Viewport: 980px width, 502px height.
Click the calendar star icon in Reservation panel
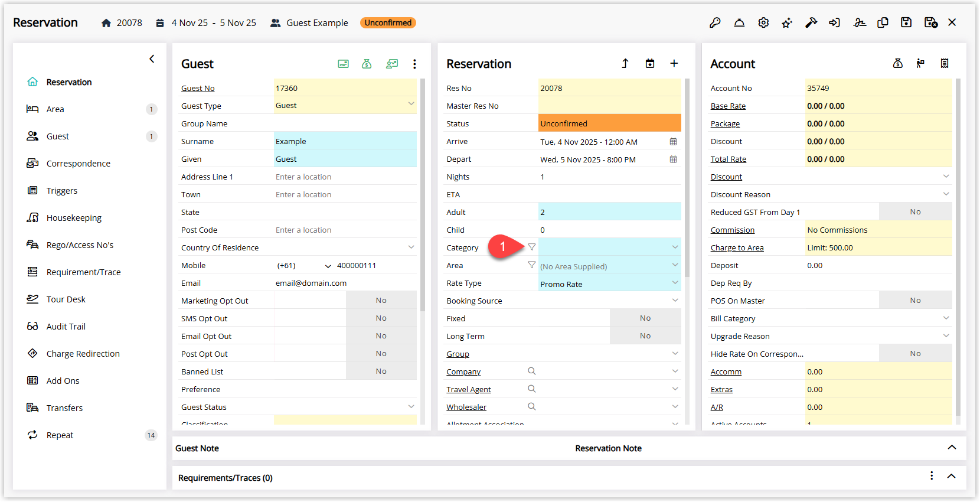pyautogui.click(x=650, y=63)
